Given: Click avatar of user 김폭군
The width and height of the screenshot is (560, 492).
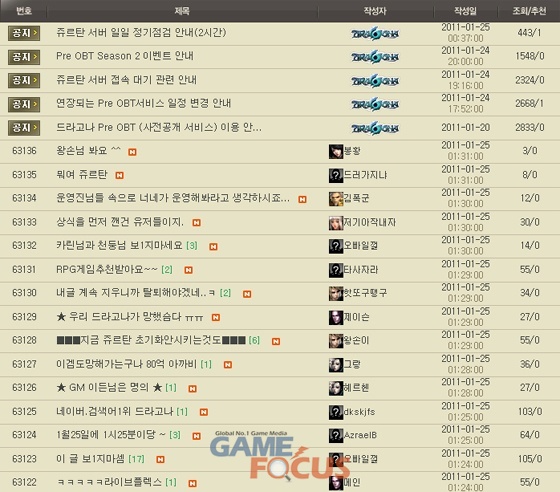Looking at the screenshot, I should click(336, 199).
